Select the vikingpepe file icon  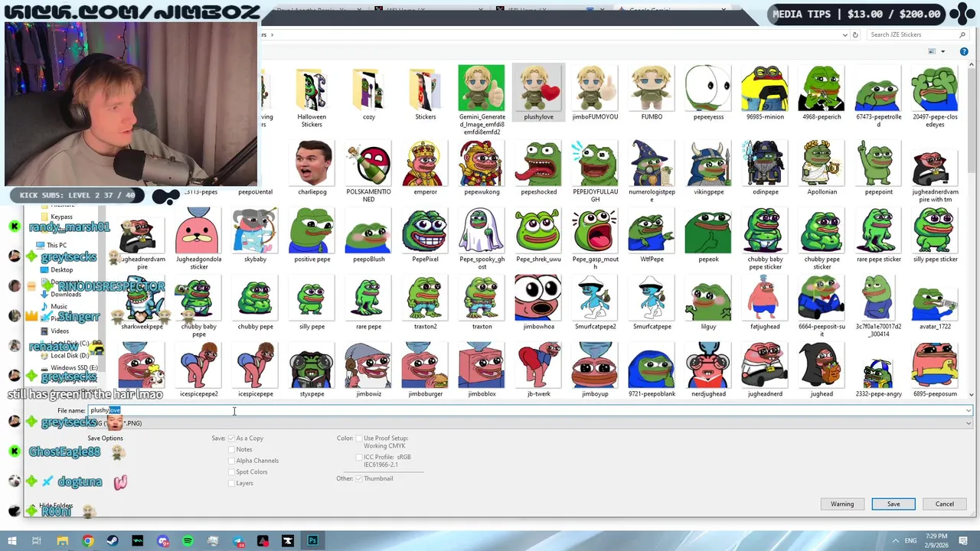point(708,163)
